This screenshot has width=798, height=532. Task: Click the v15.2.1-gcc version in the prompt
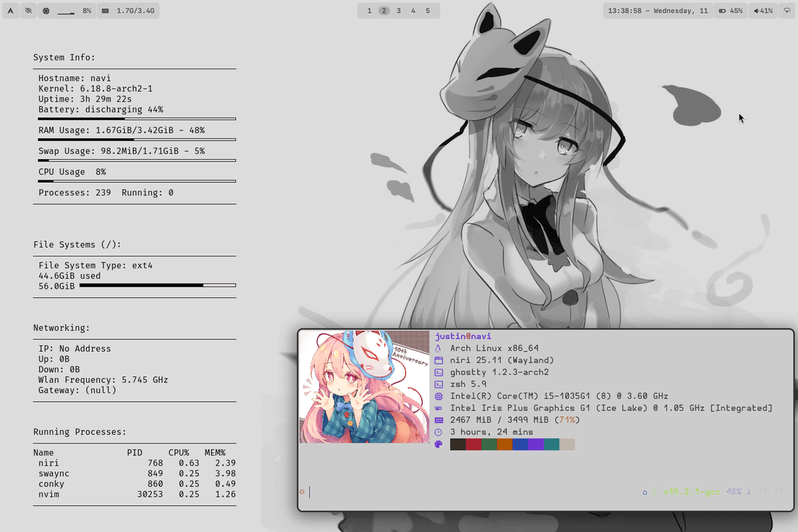692,492
